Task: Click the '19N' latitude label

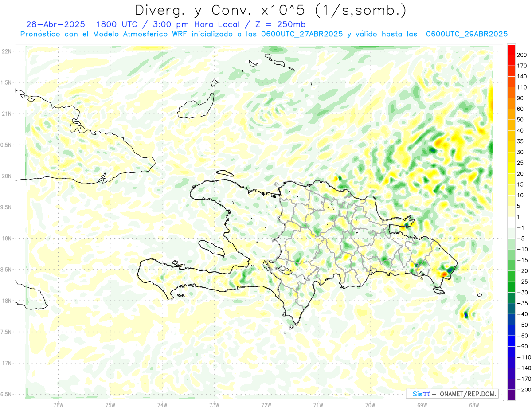Action: pos(7,239)
